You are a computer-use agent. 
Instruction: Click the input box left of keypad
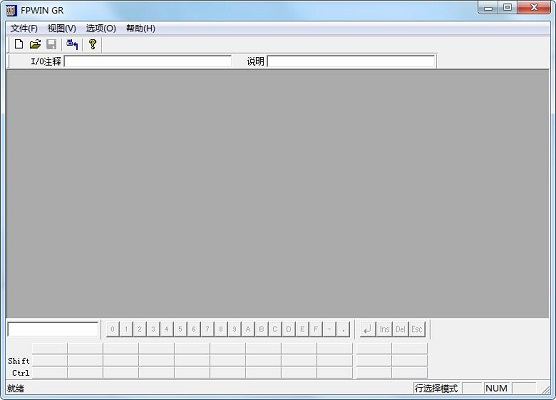(53, 329)
